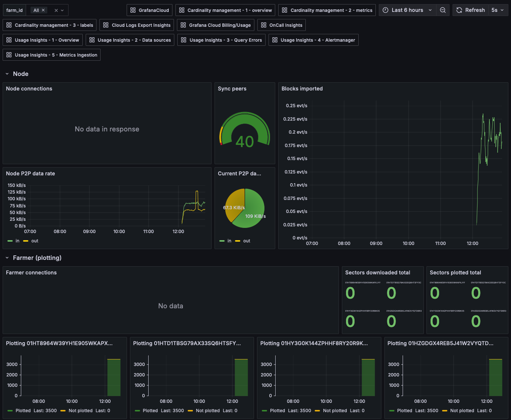Click the Sync peers gauge value 40
511x420 pixels.
tap(245, 141)
